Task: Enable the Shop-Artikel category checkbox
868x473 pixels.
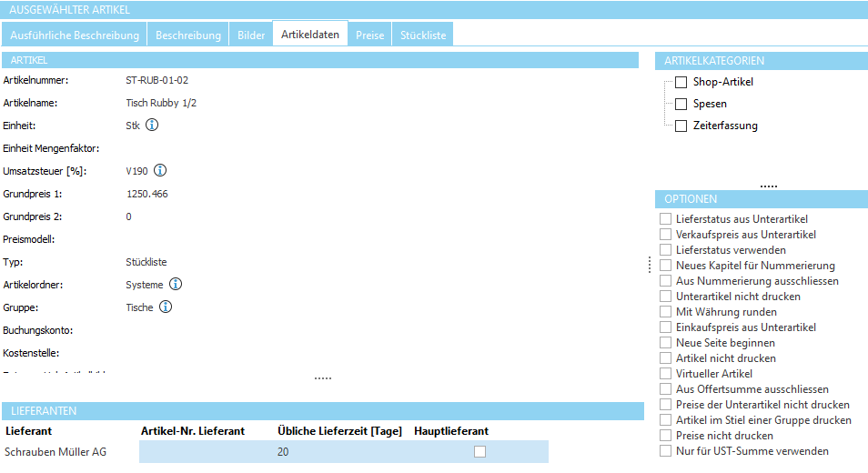Action: (681, 82)
